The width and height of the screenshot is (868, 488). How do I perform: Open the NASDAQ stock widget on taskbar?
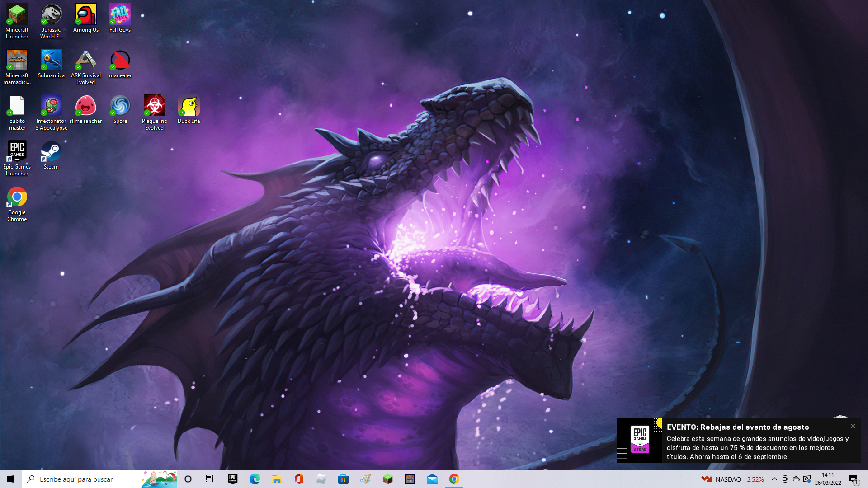[732, 479]
